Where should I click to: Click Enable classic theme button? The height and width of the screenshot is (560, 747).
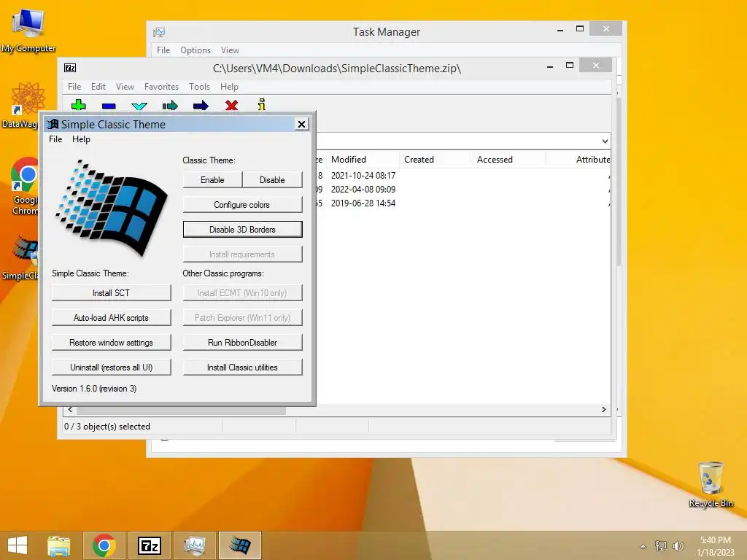212,180
